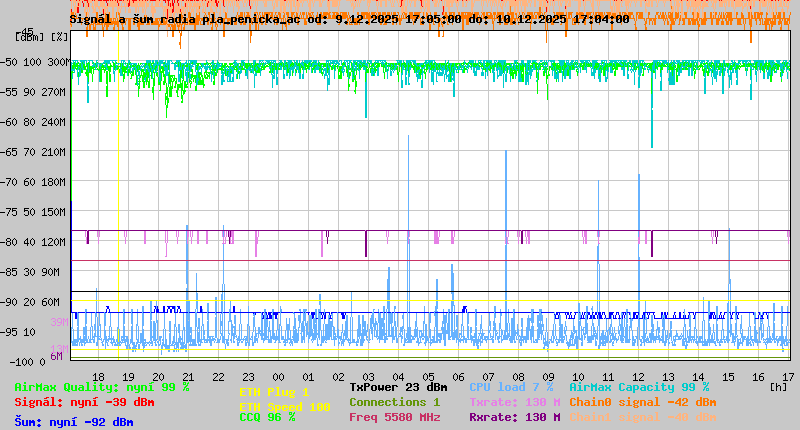
Task: Click the hour 21 label on time axis
Action: 188,376
